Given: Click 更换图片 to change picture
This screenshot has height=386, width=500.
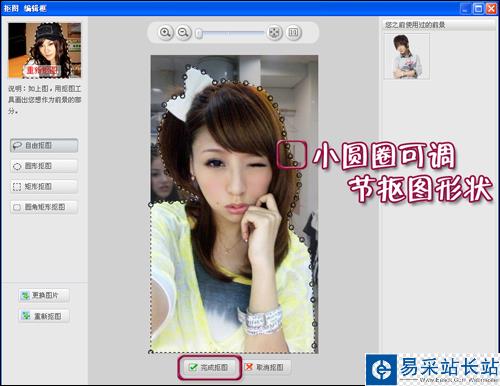Looking at the screenshot, I should pos(44,295).
